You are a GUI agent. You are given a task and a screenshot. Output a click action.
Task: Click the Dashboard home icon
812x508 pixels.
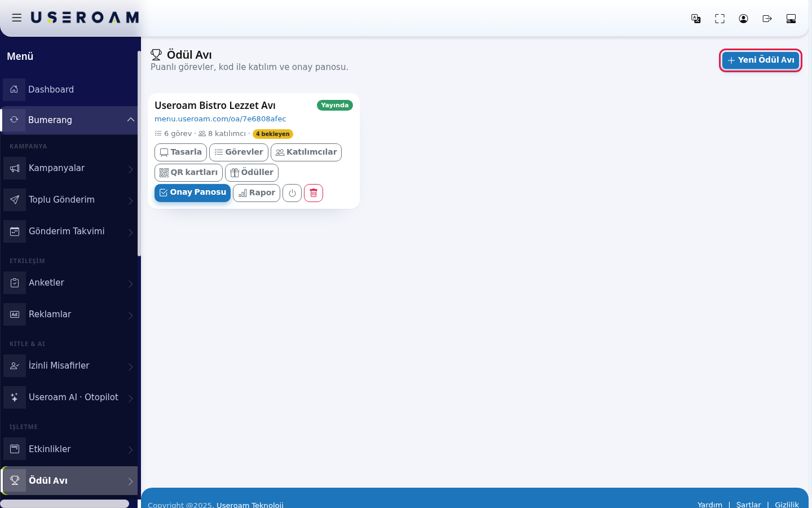tap(14, 89)
